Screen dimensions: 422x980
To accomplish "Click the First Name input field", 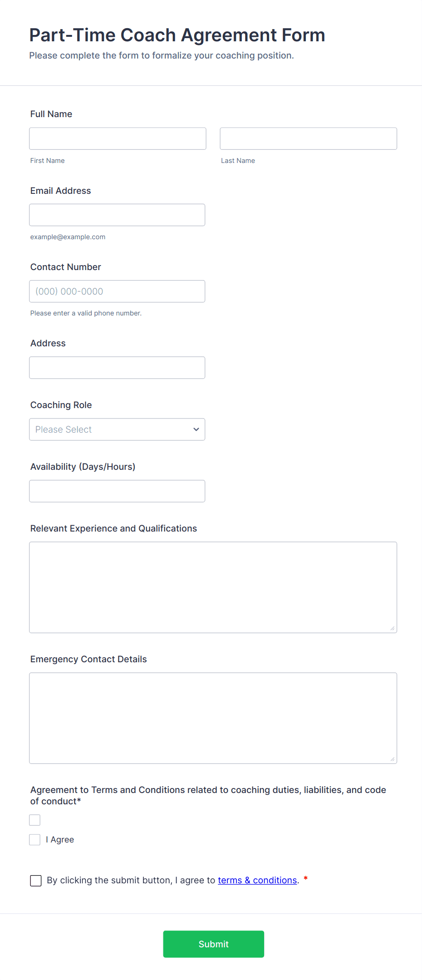I will [118, 138].
